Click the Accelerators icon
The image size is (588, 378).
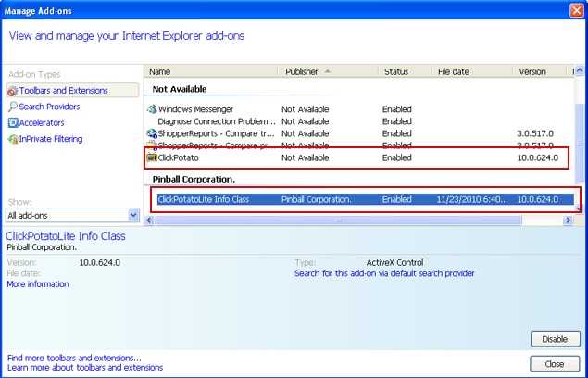tap(13, 122)
